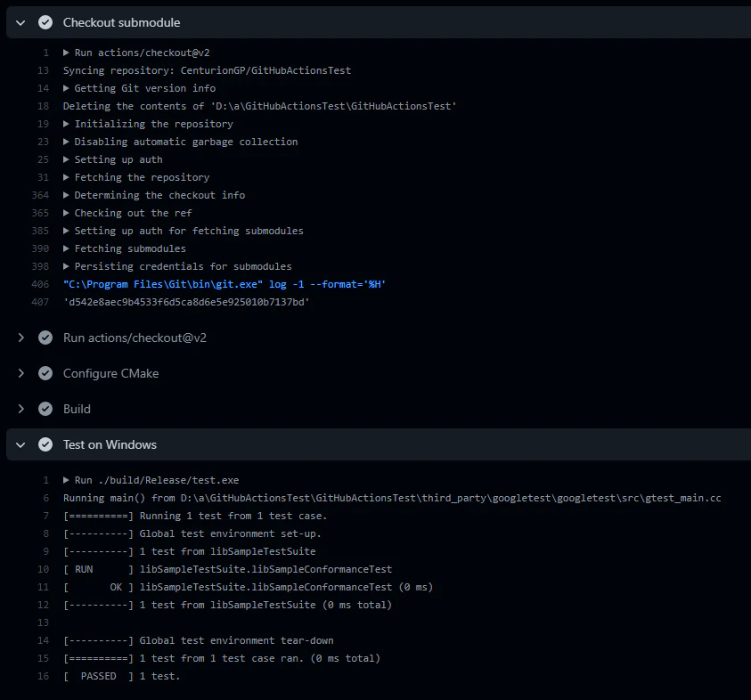Click success check icon for Build
The height and width of the screenshot is (700, 751).
click(x=45, y=409)
